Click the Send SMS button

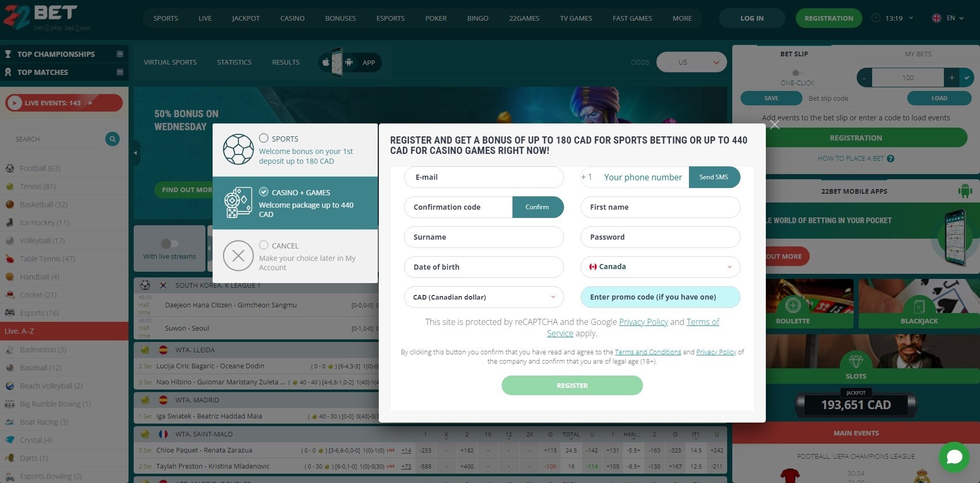[714, 177]
